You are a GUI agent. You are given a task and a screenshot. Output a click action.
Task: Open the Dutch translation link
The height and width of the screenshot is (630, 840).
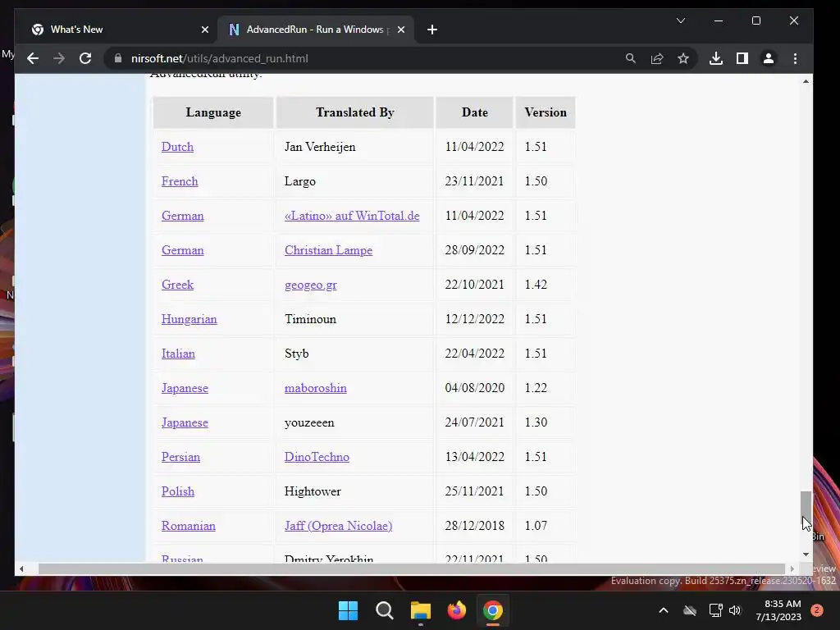pos(177,147)
